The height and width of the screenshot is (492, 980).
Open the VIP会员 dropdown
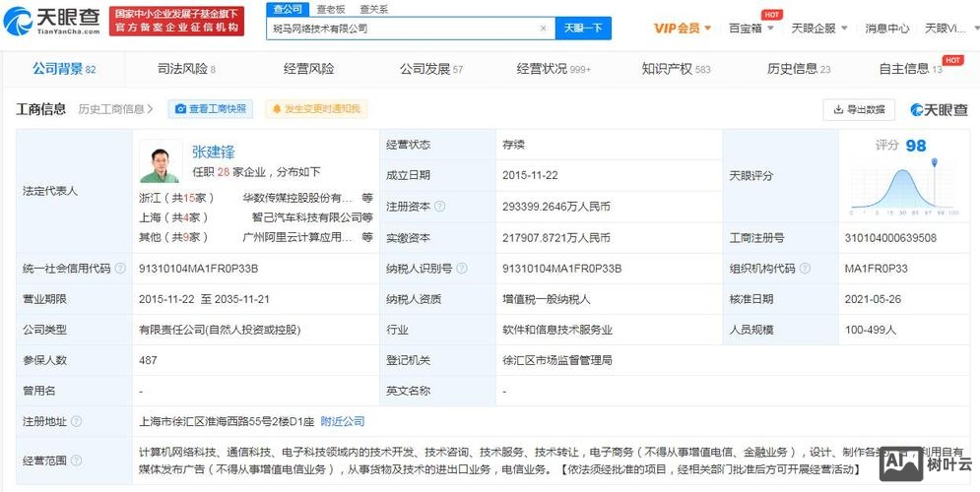click(682, 29)
